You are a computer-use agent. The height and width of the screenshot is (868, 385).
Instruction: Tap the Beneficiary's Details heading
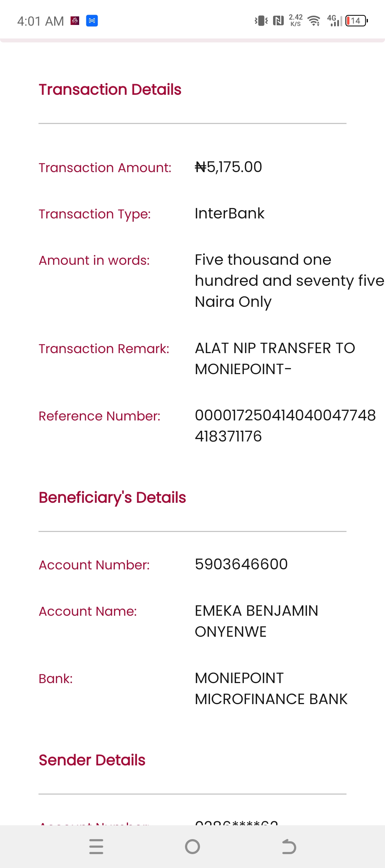pyautogui.click(x=112, y=498)
